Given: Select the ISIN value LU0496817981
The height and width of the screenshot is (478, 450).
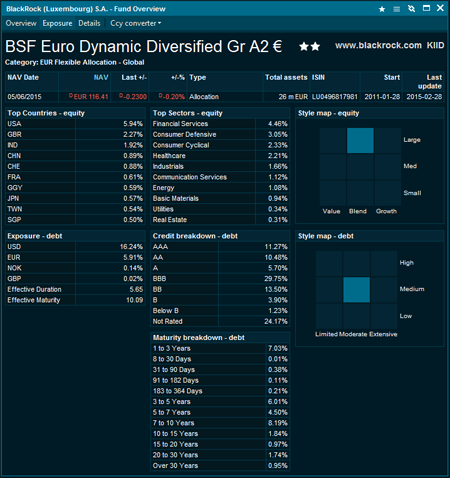Looking at the screenshot, I should pos(335,97).
